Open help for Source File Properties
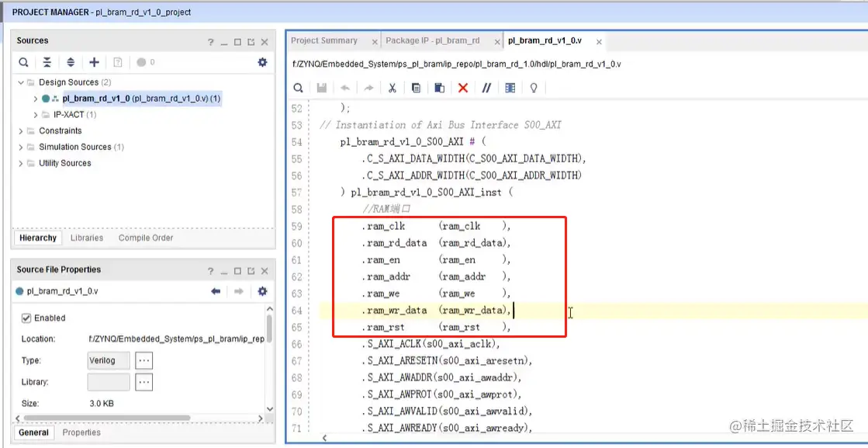Image resolution: width=868 pixels, height=448 pixels. [210, 271]
